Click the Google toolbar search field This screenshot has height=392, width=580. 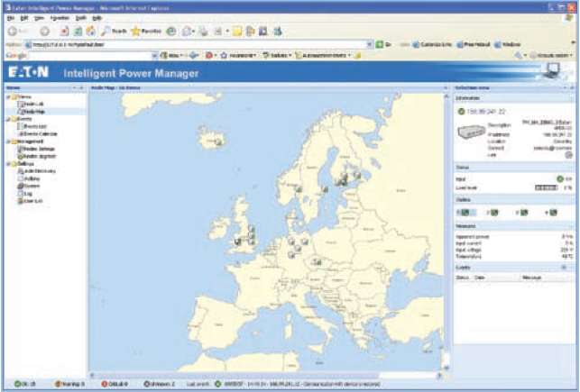pyautogui.click(x=90, y=55)
